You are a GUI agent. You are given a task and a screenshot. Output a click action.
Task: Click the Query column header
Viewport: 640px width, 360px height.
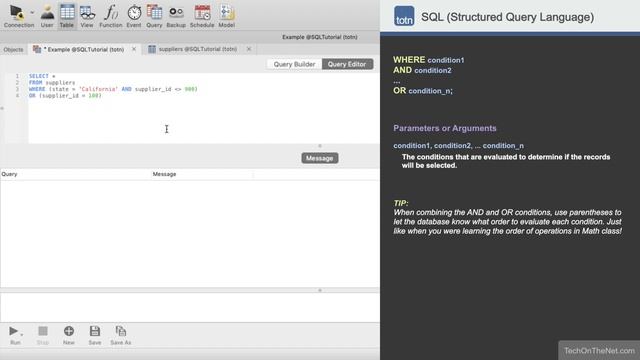pos(9,174)
